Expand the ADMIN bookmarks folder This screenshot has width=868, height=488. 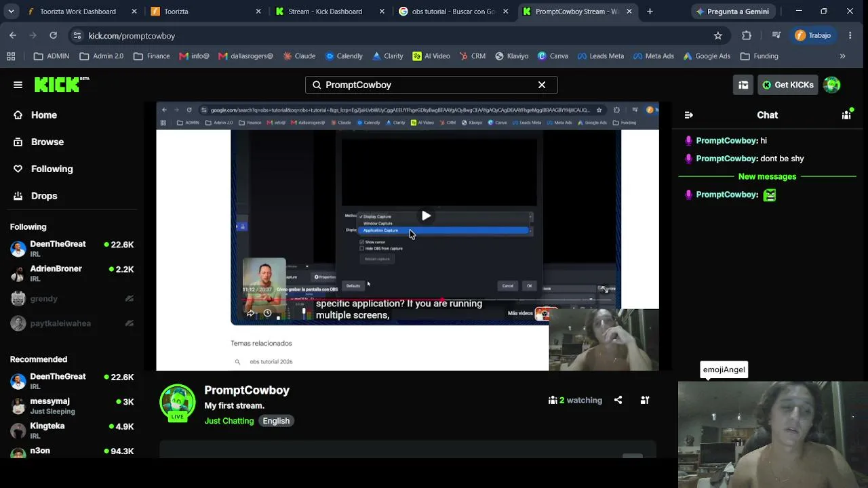(x=52, y=56)
